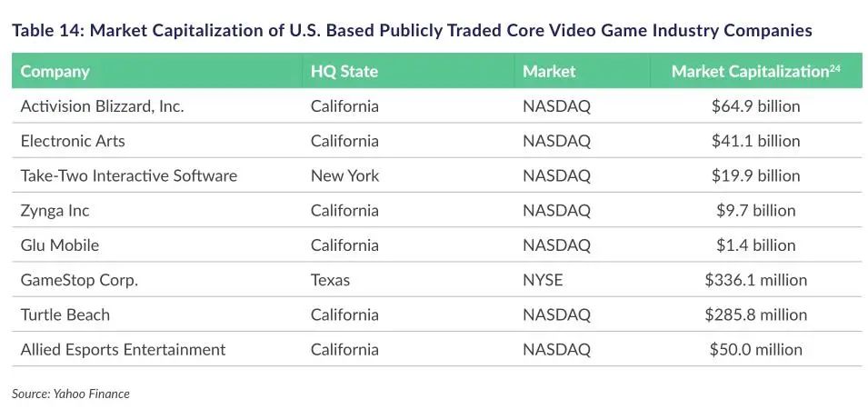The image size is (868, 409).
Task: Click the Market Capitalization column header
Action: pos(750,72)
